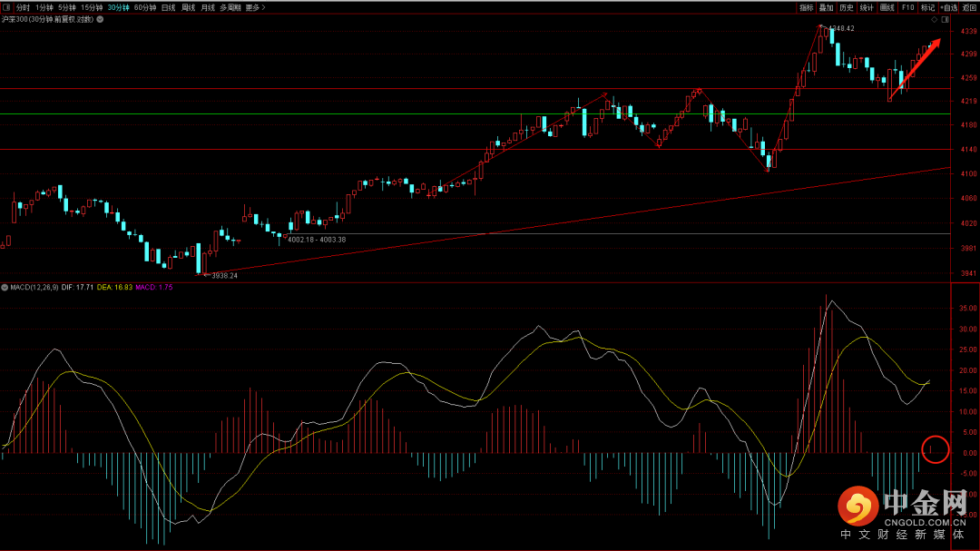Expand the MACD indicator dropdown arrow
The image size is (980, 551).
click(5, 287)
